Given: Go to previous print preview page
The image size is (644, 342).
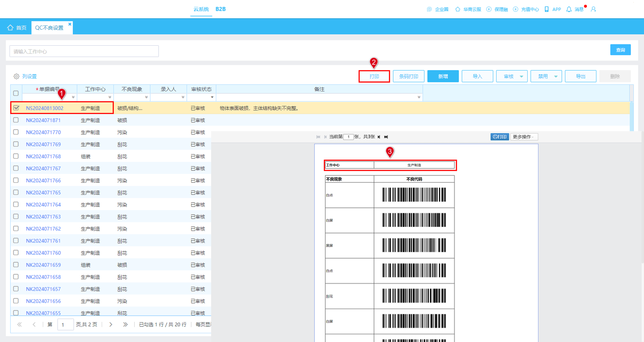Looking at the screenshot, I should tap(325, 137).
